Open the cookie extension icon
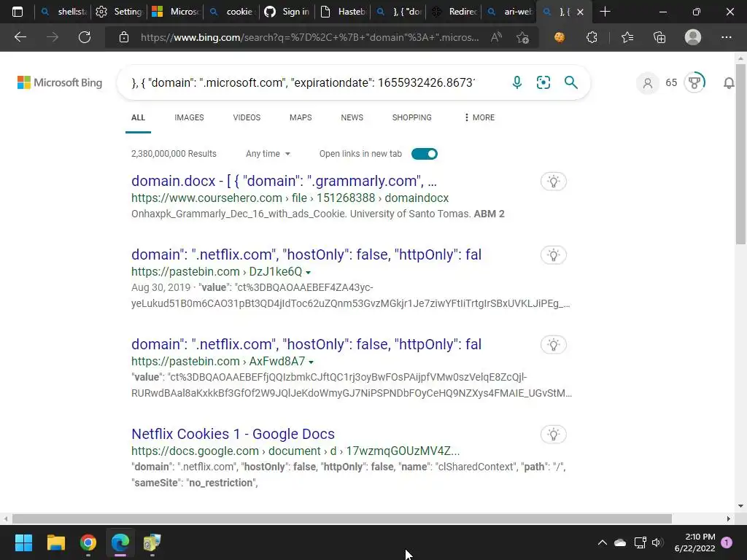This screenshot has height=560, width=747. point(560,37)
